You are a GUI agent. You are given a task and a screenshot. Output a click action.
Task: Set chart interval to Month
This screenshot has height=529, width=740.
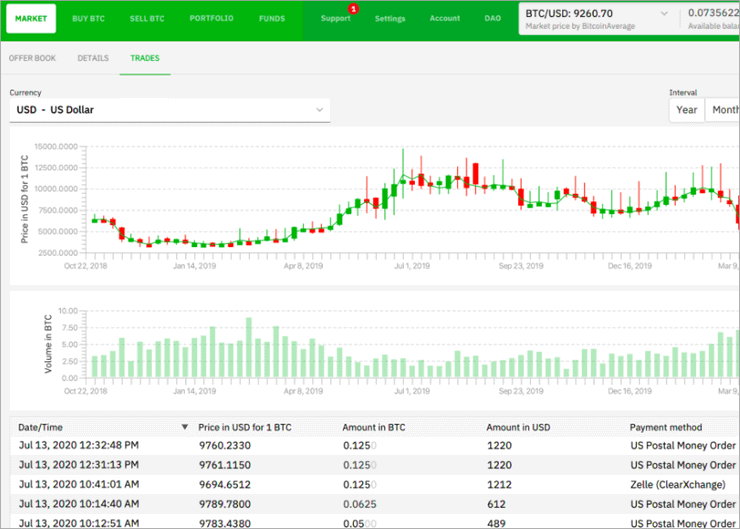[722, 110]
